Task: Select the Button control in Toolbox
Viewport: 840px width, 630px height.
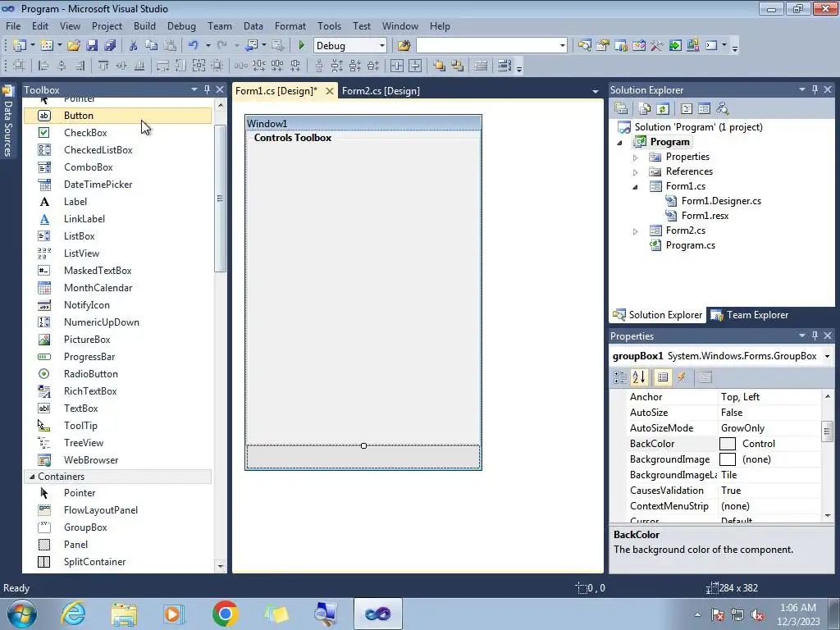Action: [118, 115]
